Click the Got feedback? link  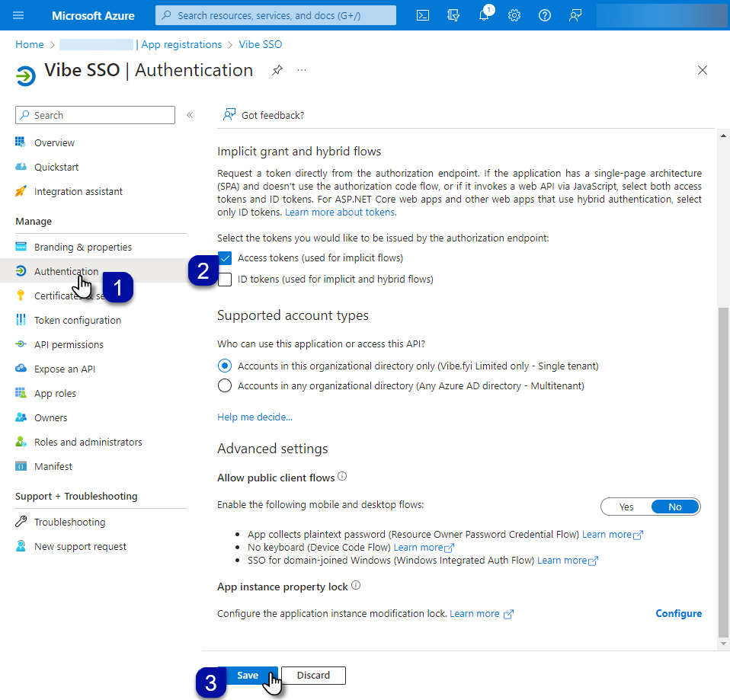coord(273,116)
